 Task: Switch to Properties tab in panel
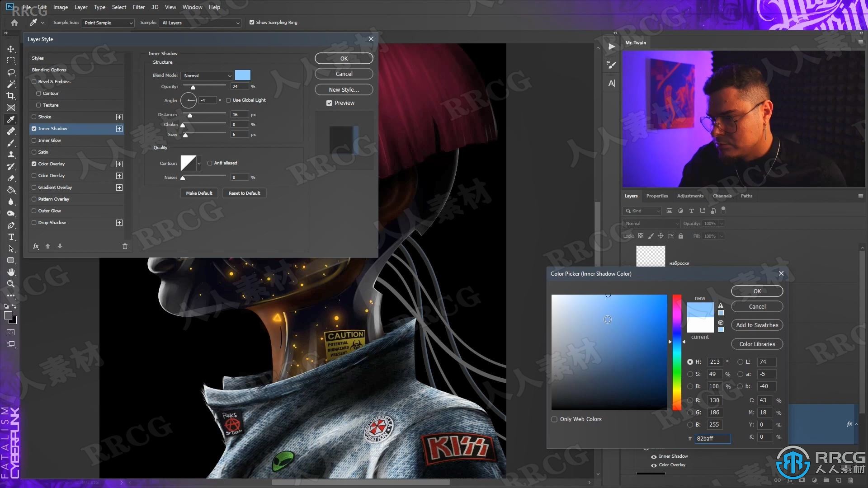(656, 196)
